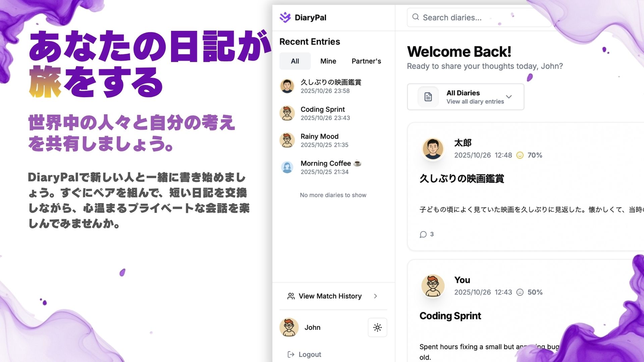Screen dimensions: 644x362
Task: Switch to the Partner's tab
Action: 366,61
